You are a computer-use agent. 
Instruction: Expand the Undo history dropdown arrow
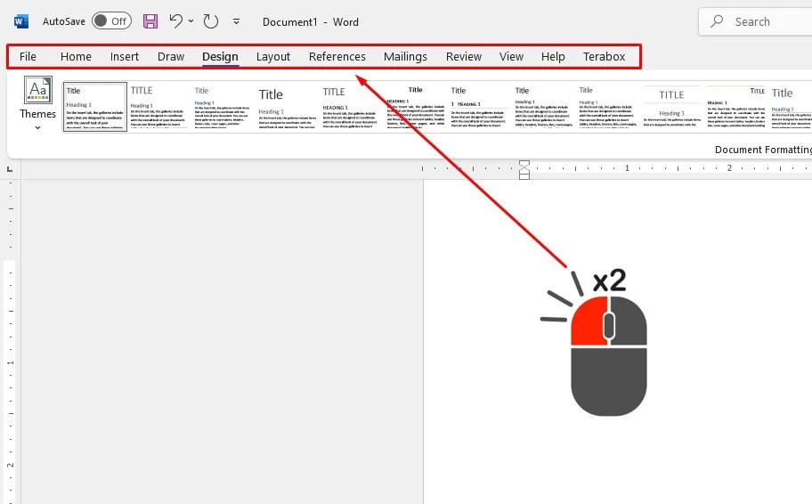191,21
